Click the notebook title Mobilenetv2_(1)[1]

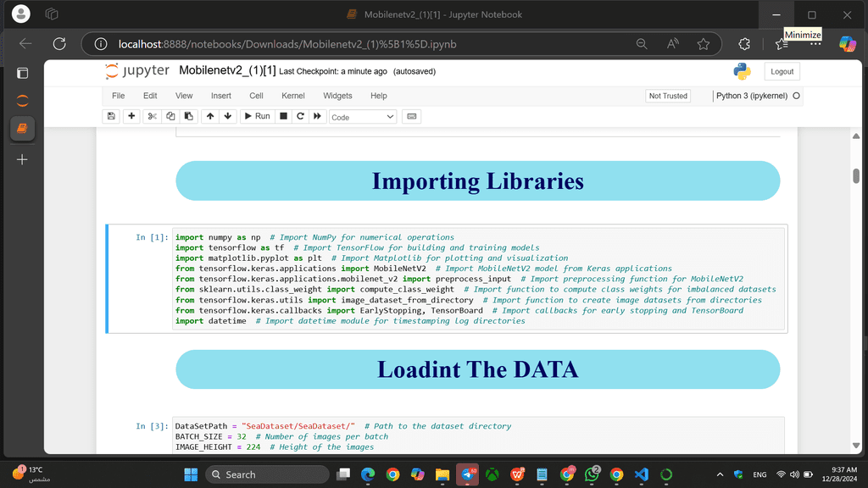pyautogui.click(x=227, y=71)
